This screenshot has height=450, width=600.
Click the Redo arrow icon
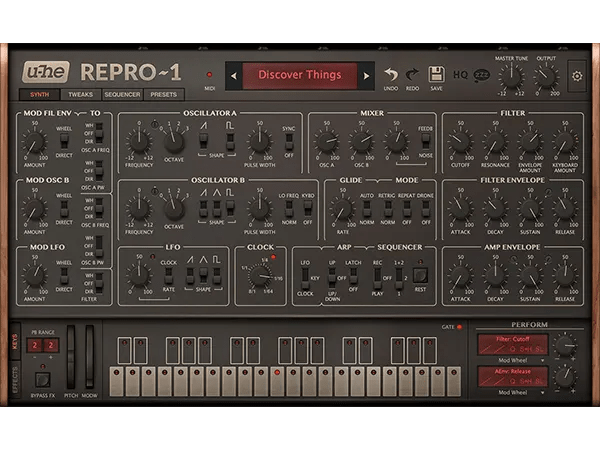tap(412, 74)
